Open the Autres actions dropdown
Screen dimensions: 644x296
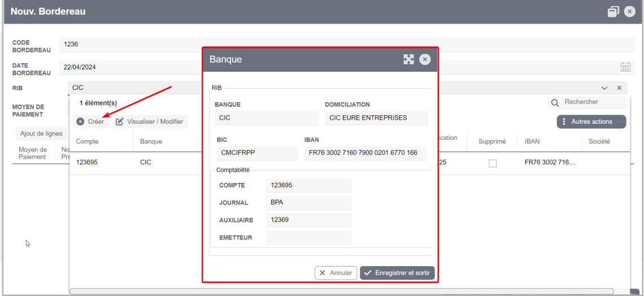(591, 121)
